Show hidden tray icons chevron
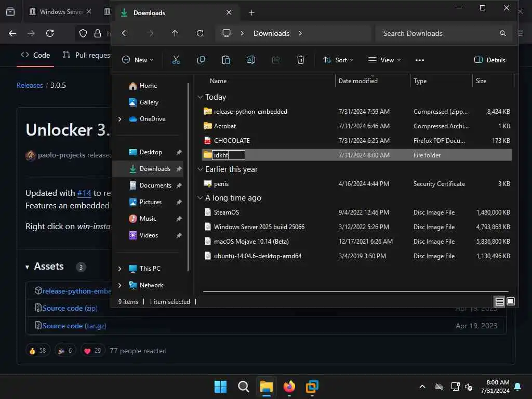Image resolution: width=532 pixels, height=399 pixels. [422, 387]
